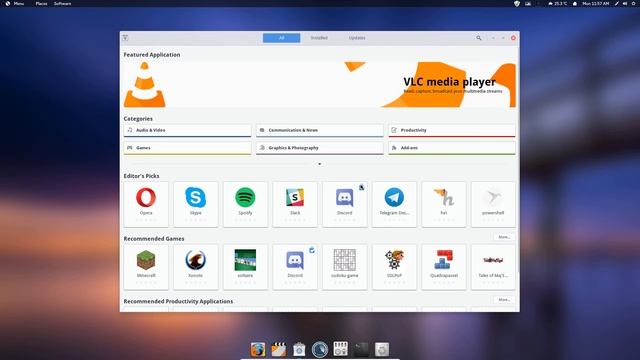640x360 pixels.
Task: Open the solitaire game tile
Action: point(245,267)
